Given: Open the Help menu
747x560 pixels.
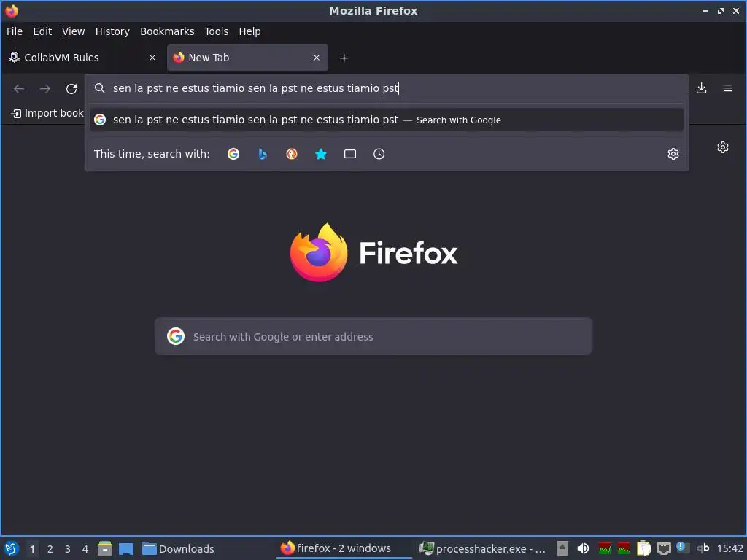Looking at the screenshot, I should click(x=249, y=31).
